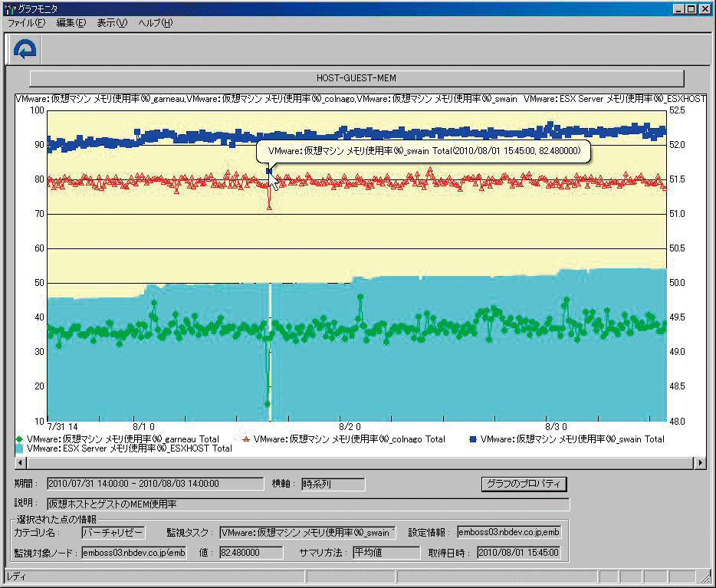
Task: Click the right arrow of horizontal scrollbar
Action: click(700, 463)
